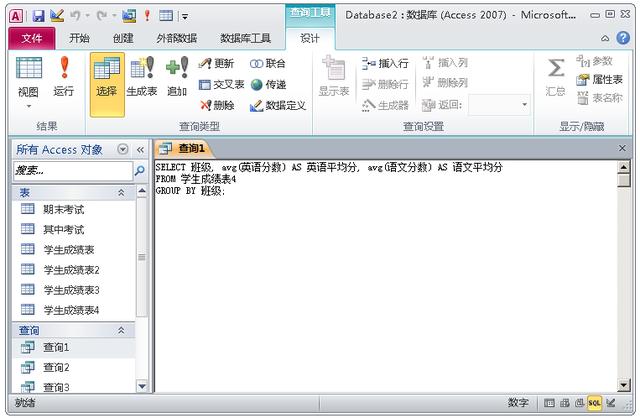640x418 pixels.
Task: Toggle the 汇总 totals sigma button
Action: (556, 77)
